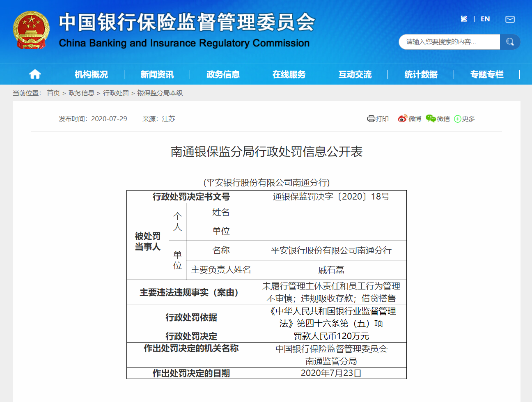Click the header cell 行政处罚决定书文号
The width and height of the screenshot is (532, 402).
191,197
